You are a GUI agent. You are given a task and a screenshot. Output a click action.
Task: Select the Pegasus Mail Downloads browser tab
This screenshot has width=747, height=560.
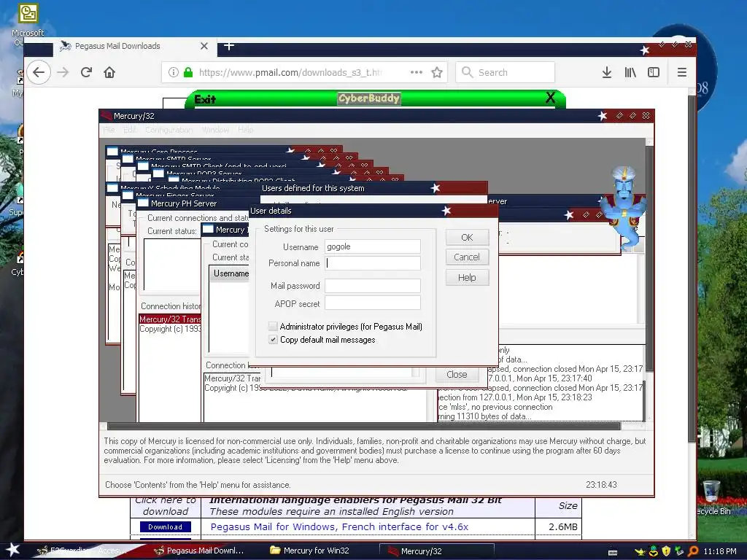coord(135,46)
